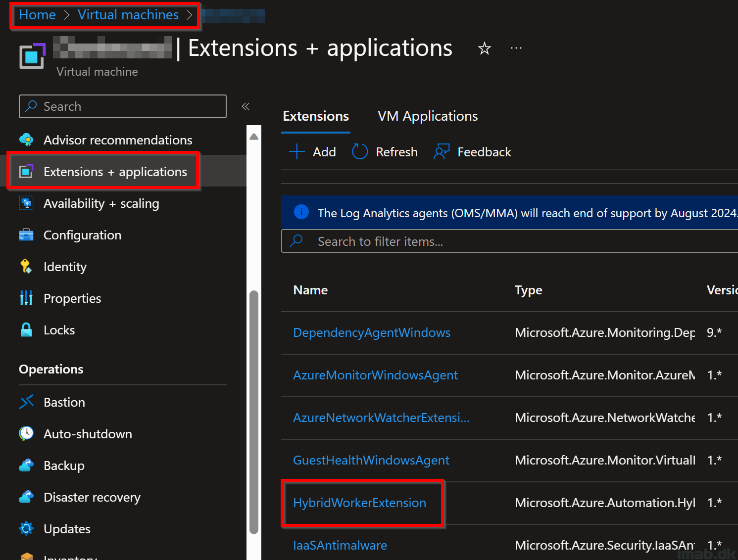Click the Search to filter items field
738x560 pixels.
(x=510, y=241)
